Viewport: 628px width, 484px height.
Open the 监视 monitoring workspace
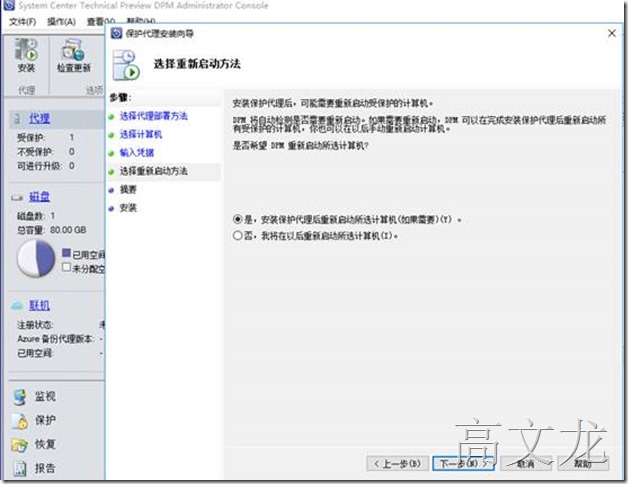tap(45, 397)
